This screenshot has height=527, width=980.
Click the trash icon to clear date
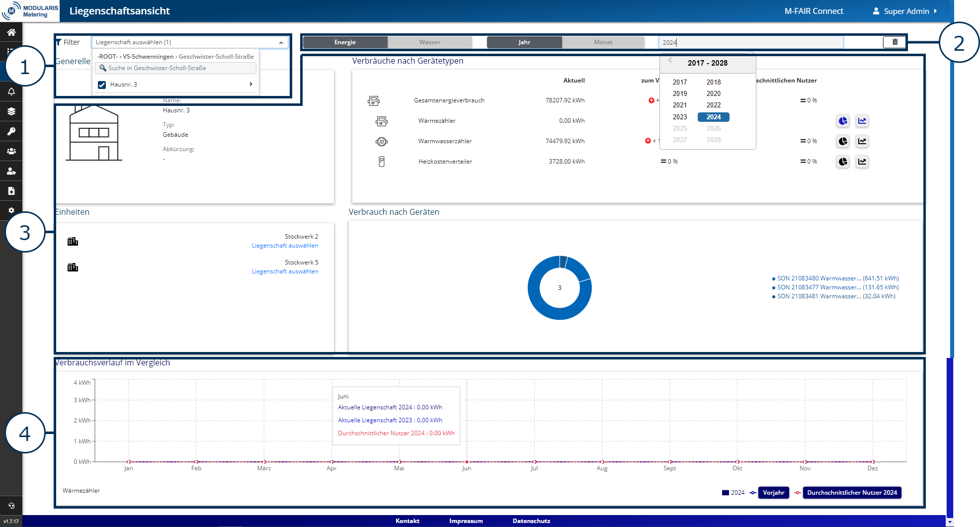[x=895, y=42]
